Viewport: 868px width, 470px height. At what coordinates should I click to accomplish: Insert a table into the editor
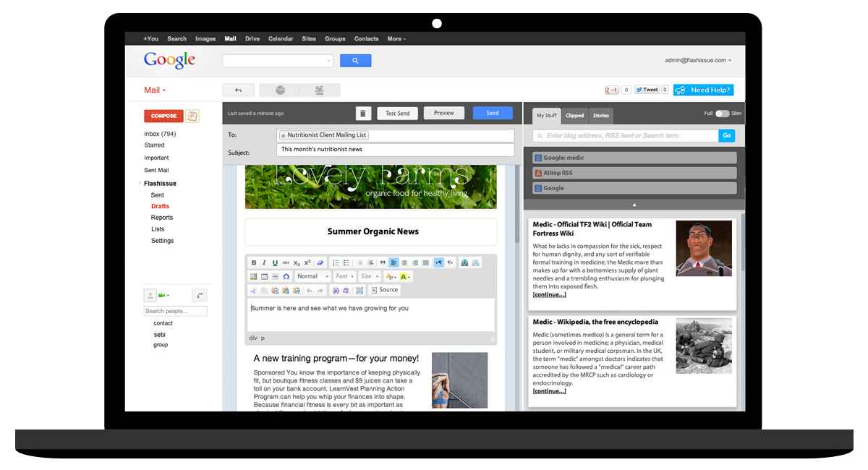(x=264, y=276)
